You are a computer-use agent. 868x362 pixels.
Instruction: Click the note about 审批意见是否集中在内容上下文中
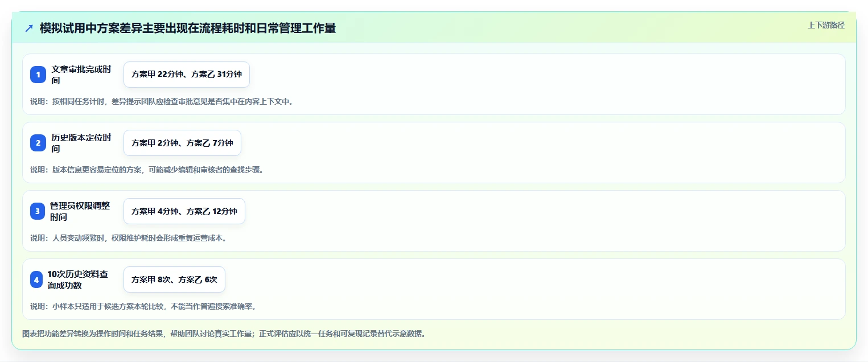[162, 101]
